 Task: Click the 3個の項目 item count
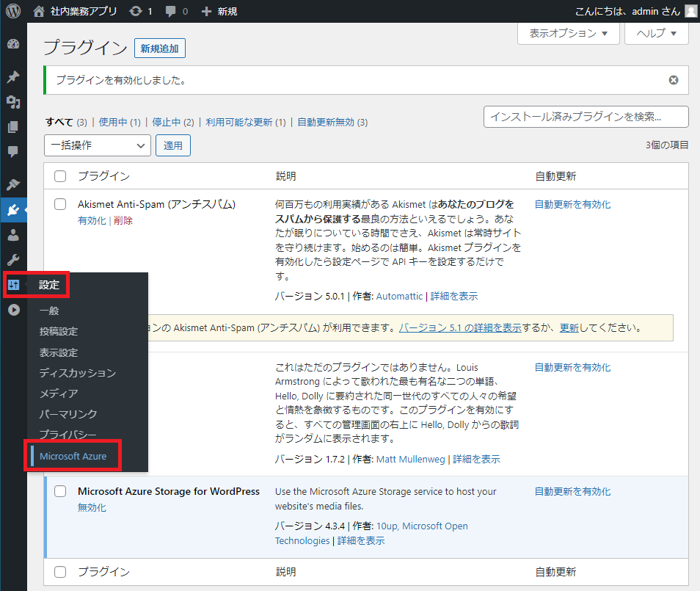click(667, 145)
